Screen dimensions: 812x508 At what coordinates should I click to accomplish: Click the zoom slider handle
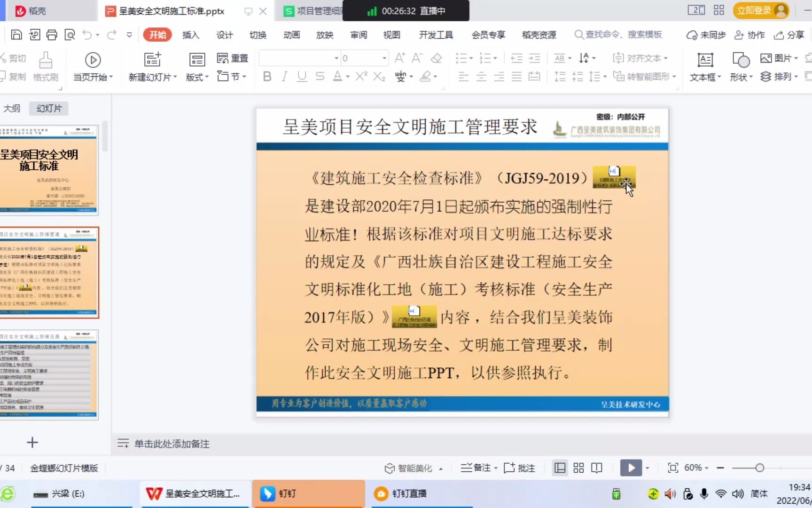pyautogui.click(x=760, y=468)
